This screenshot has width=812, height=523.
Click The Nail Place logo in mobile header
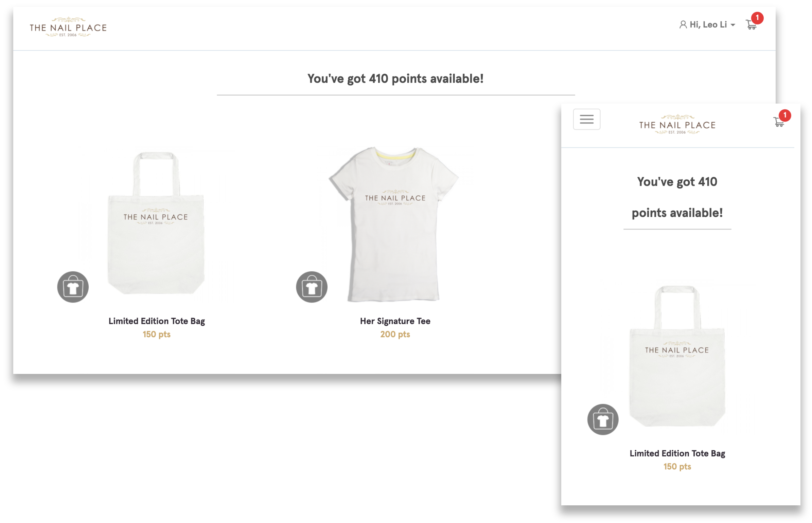click(x=677, y=125)
